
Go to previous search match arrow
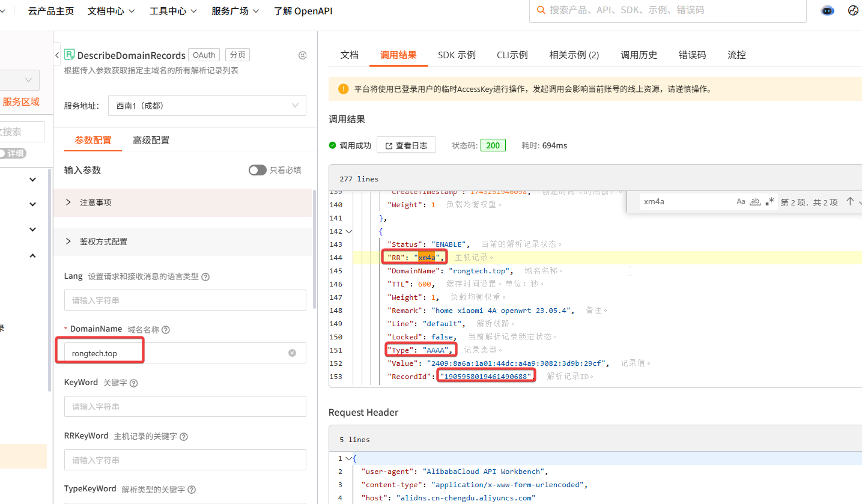click(x=849, y=202)
